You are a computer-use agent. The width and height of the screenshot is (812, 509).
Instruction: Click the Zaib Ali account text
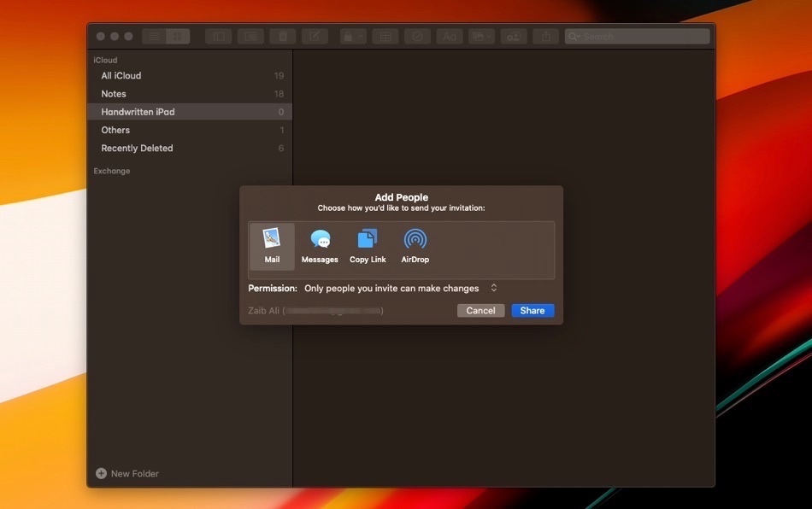(315, 310)
